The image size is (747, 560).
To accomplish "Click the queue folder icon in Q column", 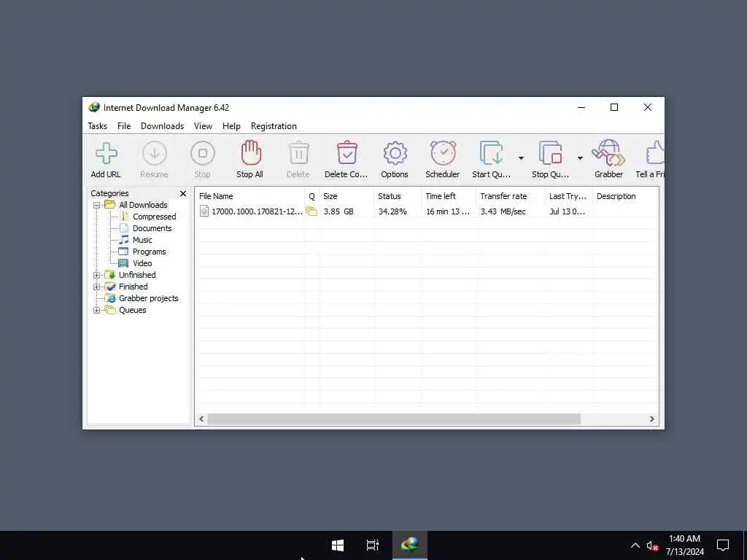I will coord(311,211).
